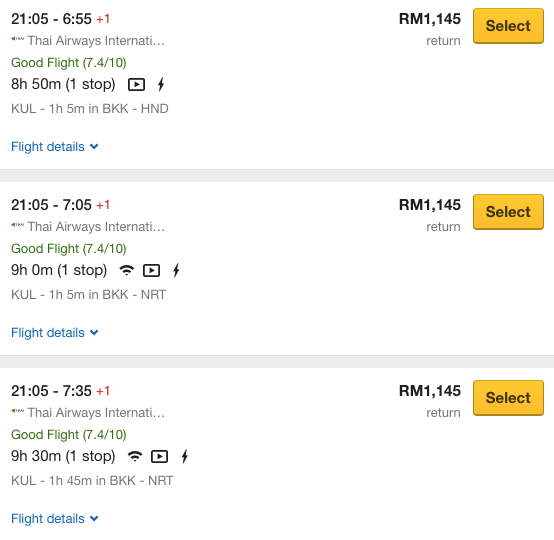The height and width of the screenshot is (540, 554).
Task: Click the video icon on 9h 0m flight
Action: click(151, 271)
